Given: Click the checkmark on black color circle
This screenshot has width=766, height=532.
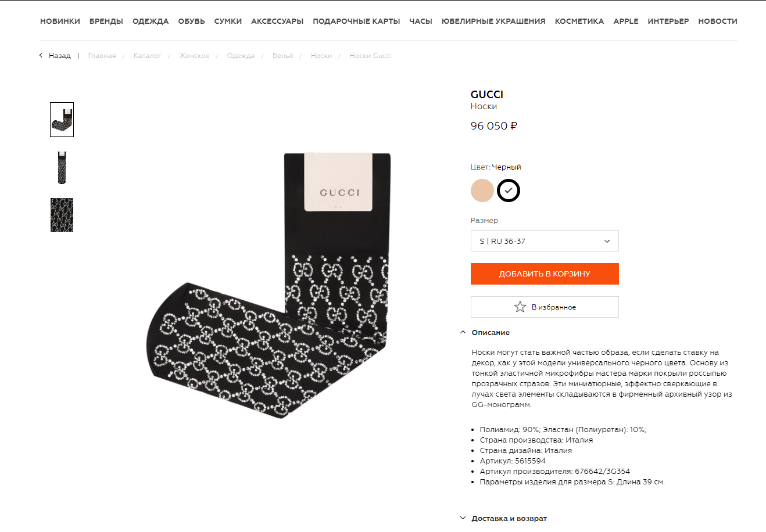Looking at the screenshot, I should 509,190.
